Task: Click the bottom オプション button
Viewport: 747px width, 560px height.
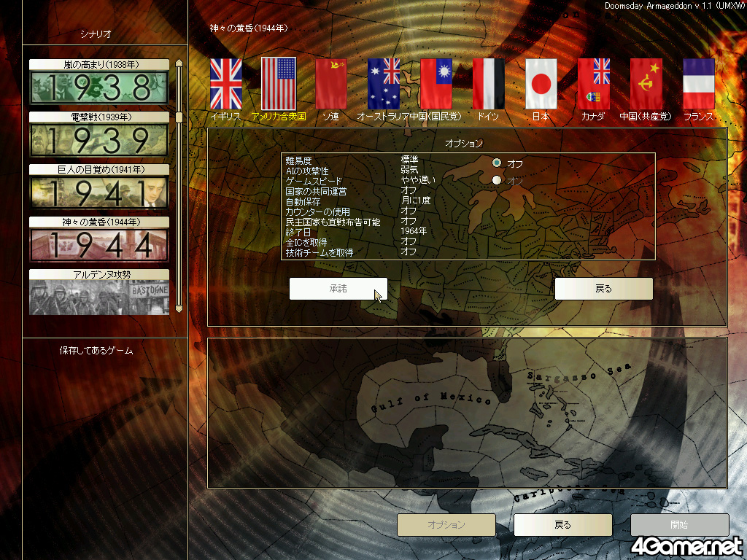Action: pos(446,525)
